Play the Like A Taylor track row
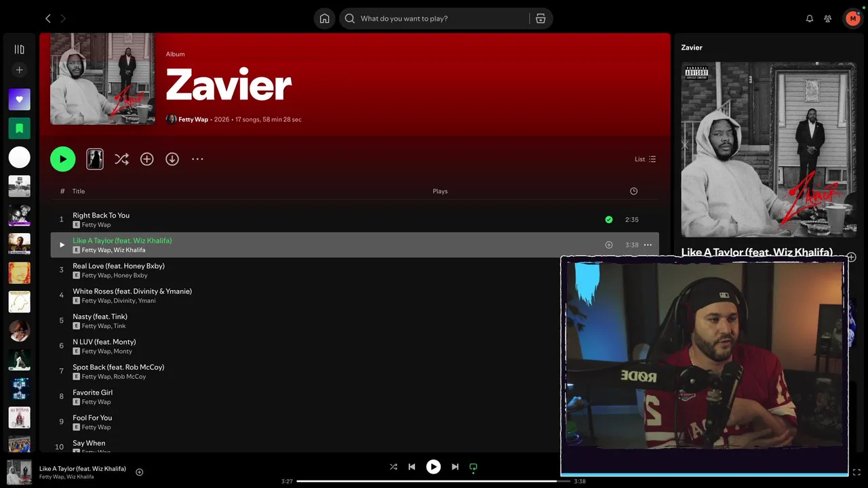This screenshot has height=488, width=868. pos(62,245)
